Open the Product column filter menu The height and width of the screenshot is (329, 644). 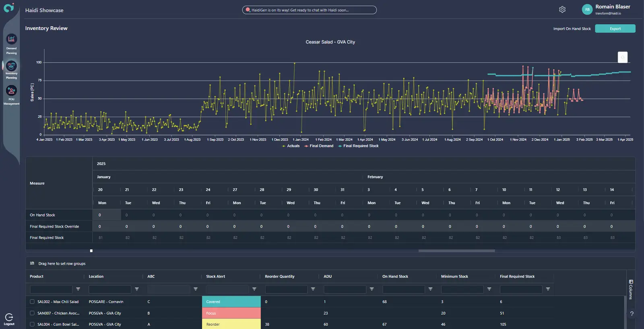pos(78,289)
